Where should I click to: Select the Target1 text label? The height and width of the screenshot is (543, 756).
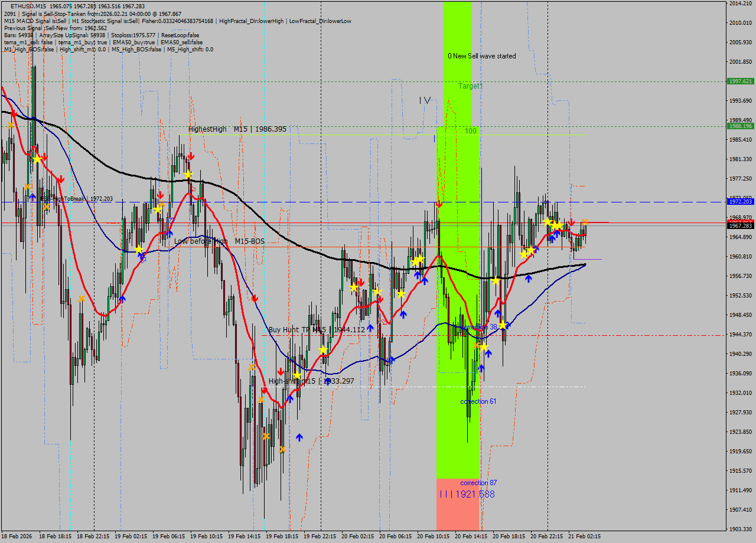(470, 86)
